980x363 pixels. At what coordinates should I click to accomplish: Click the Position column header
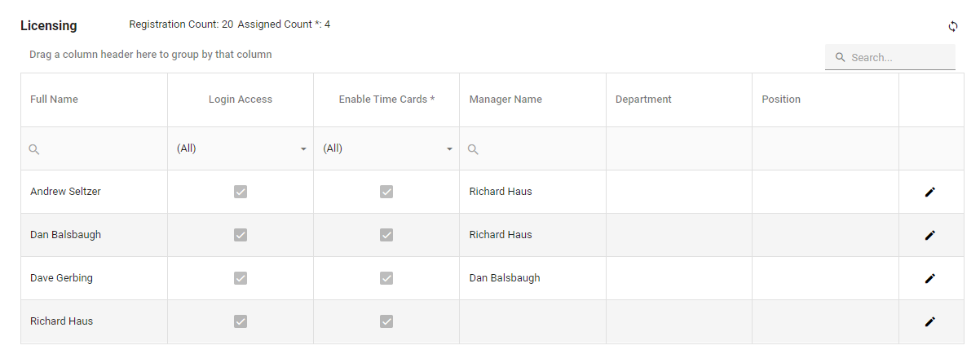[781, 100]
